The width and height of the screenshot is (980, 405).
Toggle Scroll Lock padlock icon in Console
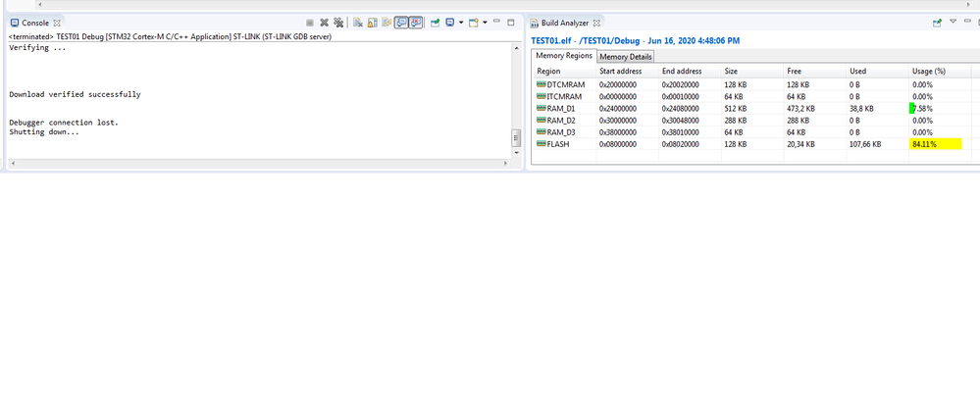(x=373, y=23)
